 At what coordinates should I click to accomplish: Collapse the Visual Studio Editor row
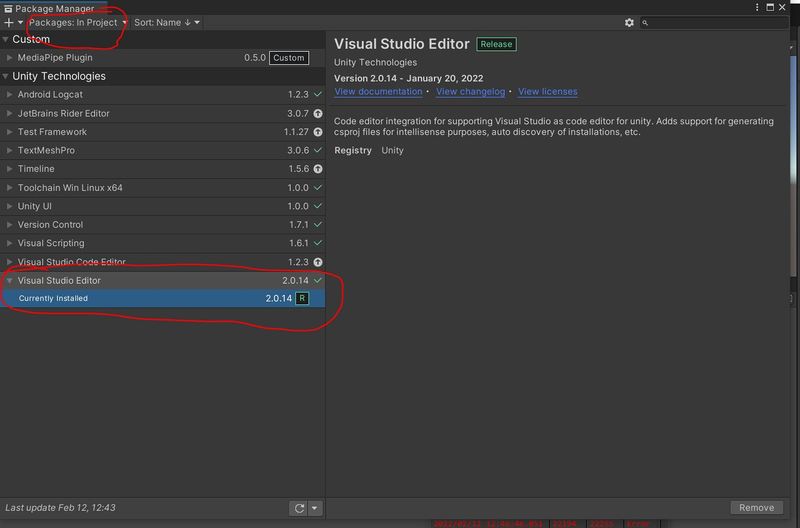pyautogui.click(x=9, y=281)
